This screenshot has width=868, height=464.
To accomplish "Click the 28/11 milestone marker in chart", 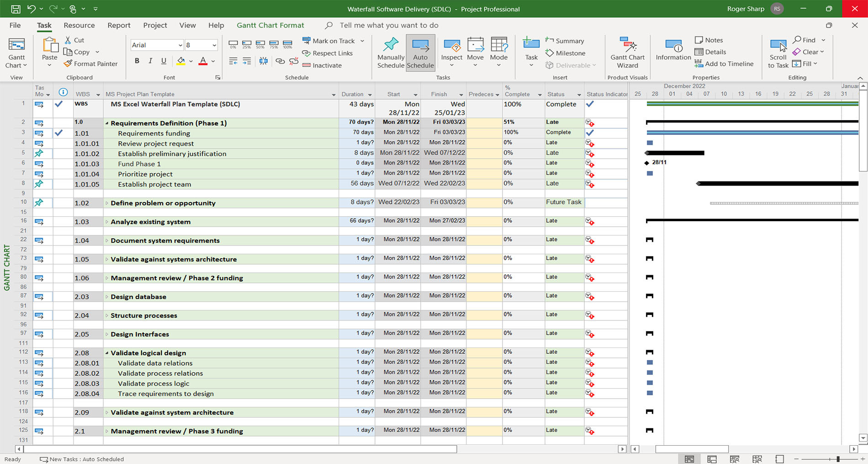I will click(x=647, y=163).
